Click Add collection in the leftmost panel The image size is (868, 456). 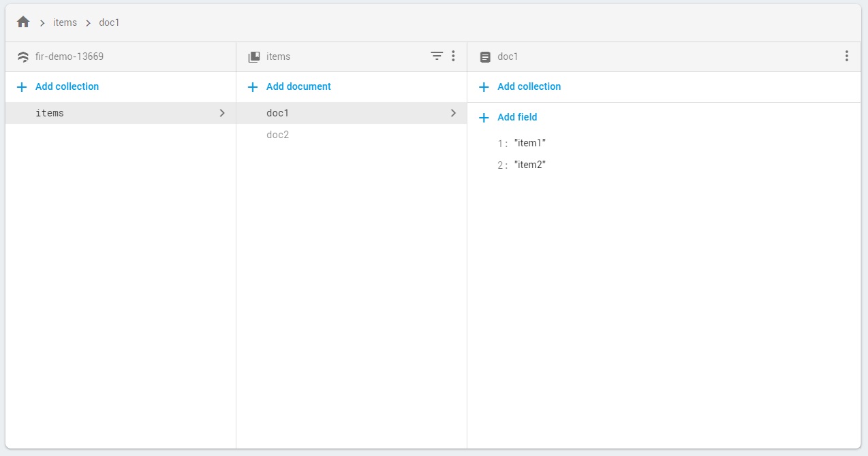[65, 86]
